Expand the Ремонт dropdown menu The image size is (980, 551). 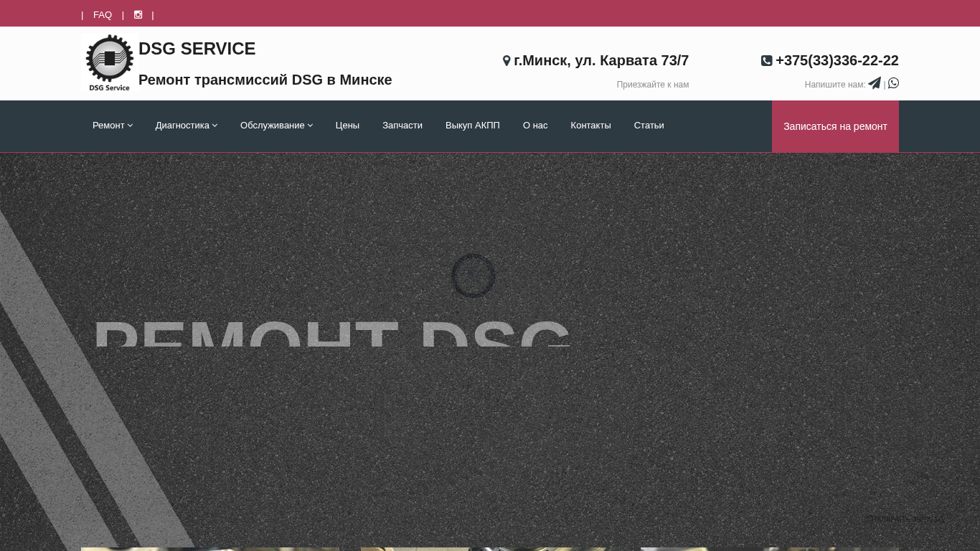pyautogui.click(x=113, y=126)
